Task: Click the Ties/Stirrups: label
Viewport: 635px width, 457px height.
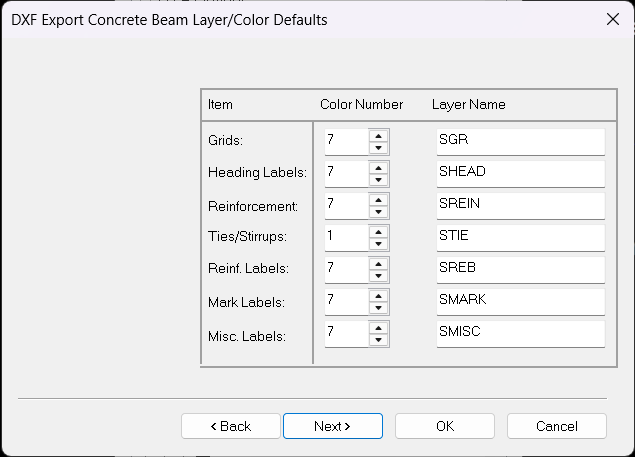Action: tap(247, 236)
